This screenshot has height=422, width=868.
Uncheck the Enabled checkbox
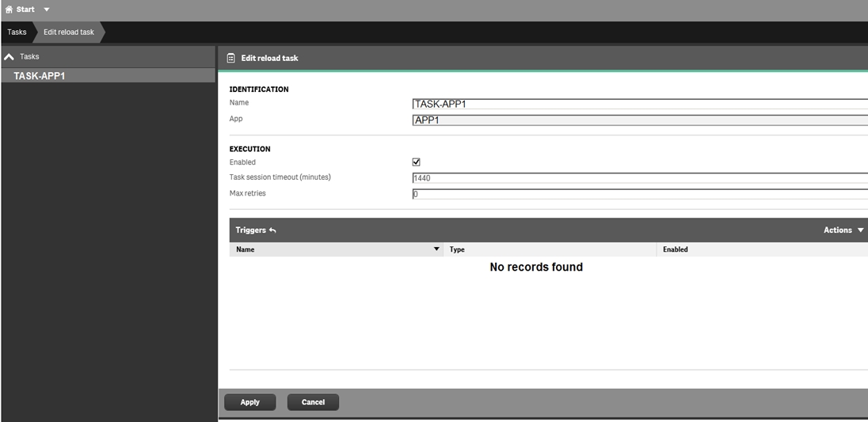click(x=417, y=162)
